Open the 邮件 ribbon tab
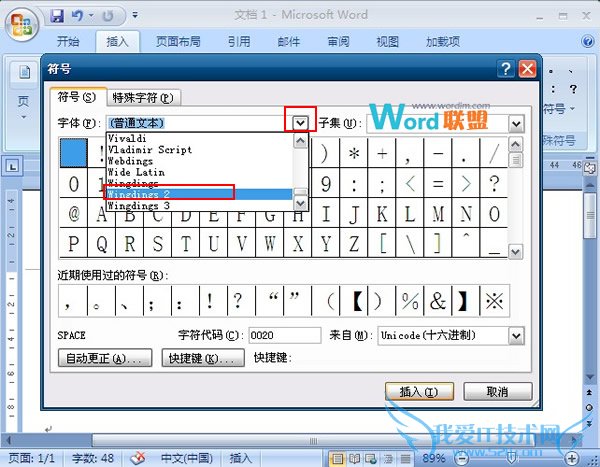Image resolution: width=600 pixels, height=467 pixels. [289, 41]
